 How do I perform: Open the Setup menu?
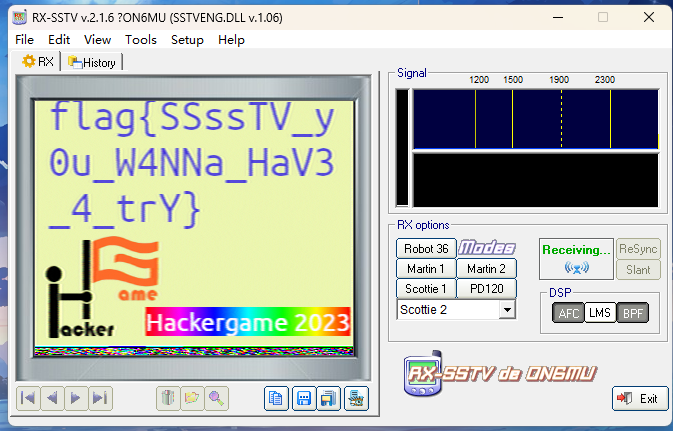tap(187, 40)
